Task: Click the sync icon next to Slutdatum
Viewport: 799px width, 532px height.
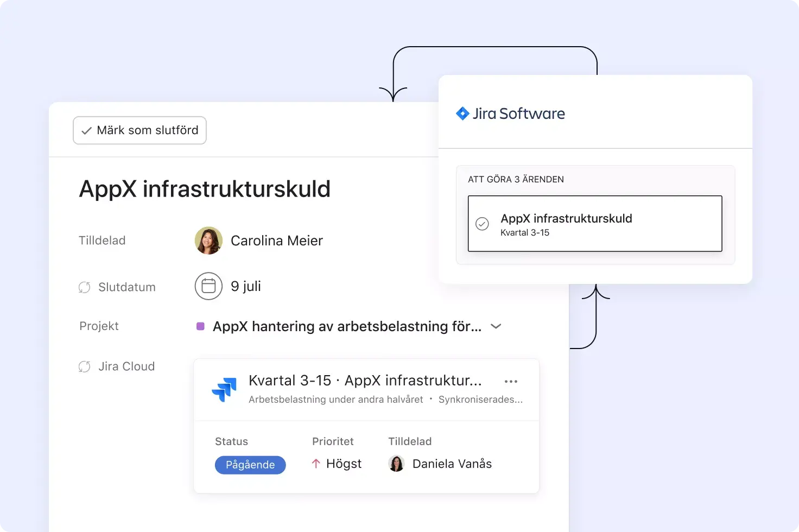Action: pyautogui.click(x=85, y=287)
